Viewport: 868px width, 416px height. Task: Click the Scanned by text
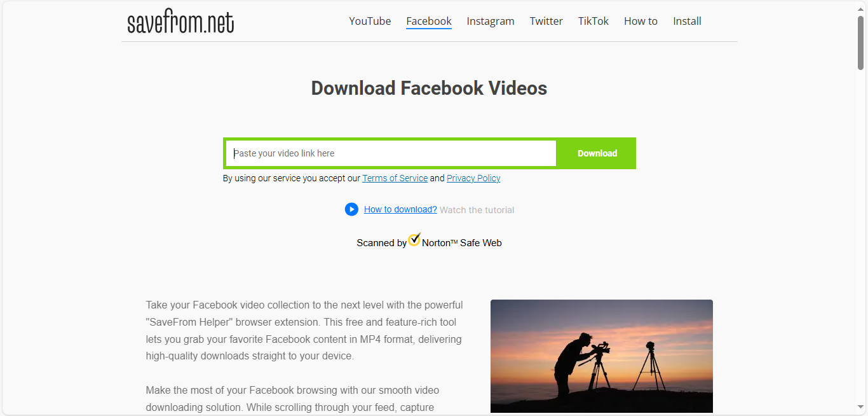pos(381,242)
